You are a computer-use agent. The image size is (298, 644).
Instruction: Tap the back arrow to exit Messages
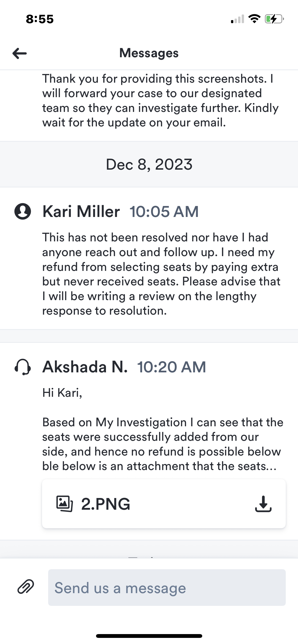click(x=19, y=53)
